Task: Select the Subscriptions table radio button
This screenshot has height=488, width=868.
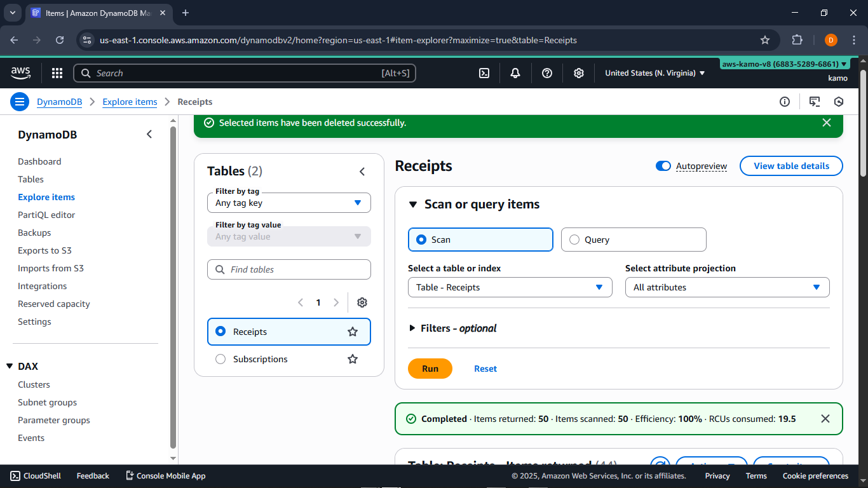Action: click(x=220, y=359)
